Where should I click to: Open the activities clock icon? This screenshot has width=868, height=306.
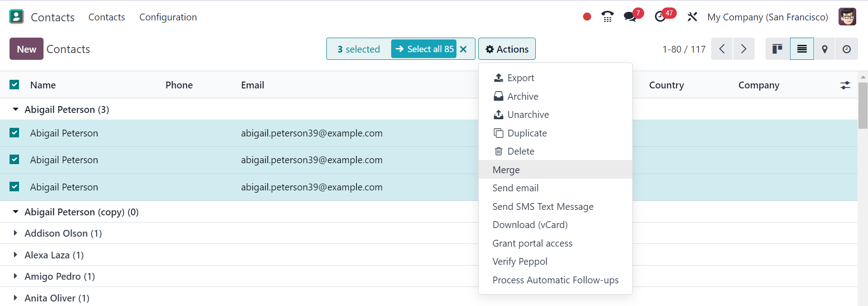click(x=660, y=17)
